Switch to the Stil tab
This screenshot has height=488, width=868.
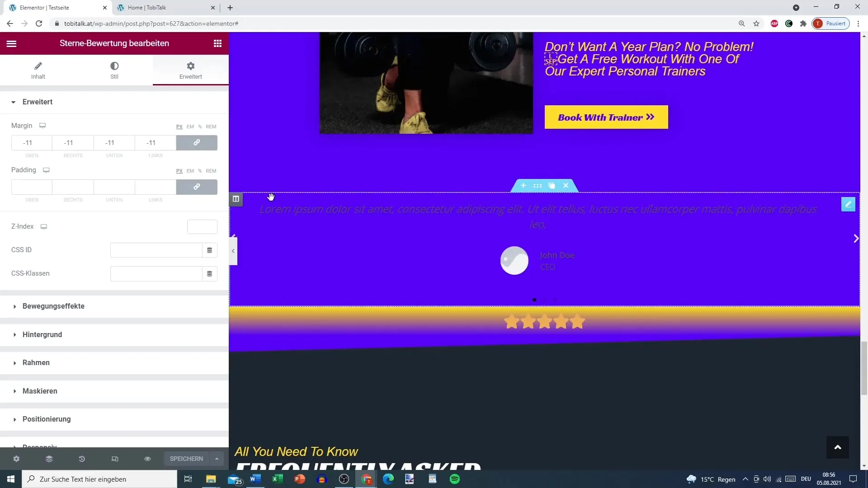114,70
